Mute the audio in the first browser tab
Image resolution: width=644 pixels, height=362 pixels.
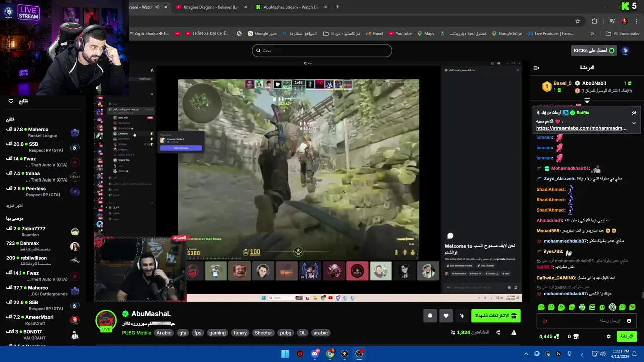coord(157,7)
